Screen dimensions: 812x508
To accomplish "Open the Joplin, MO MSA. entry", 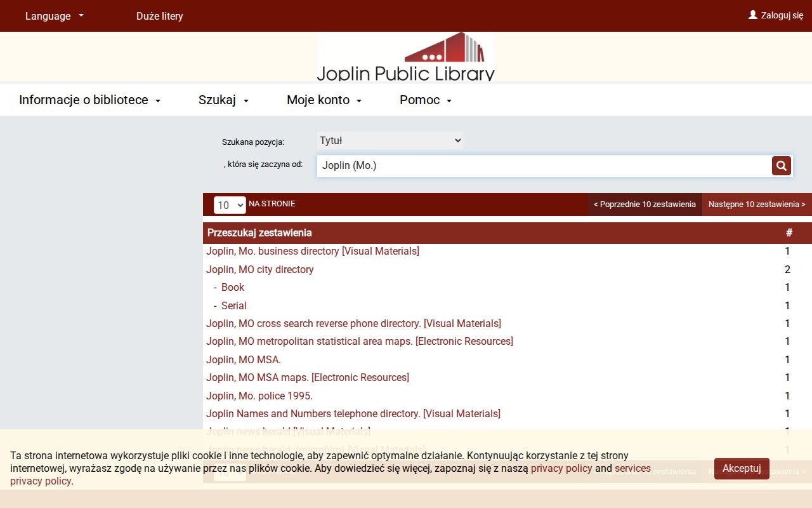I will 244,360.
